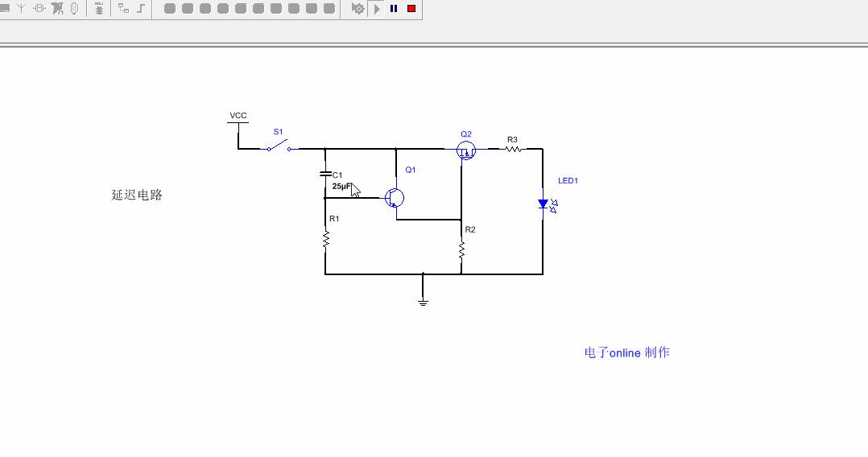Click resistor R1 zigzag symbol

tap(325, 240)
